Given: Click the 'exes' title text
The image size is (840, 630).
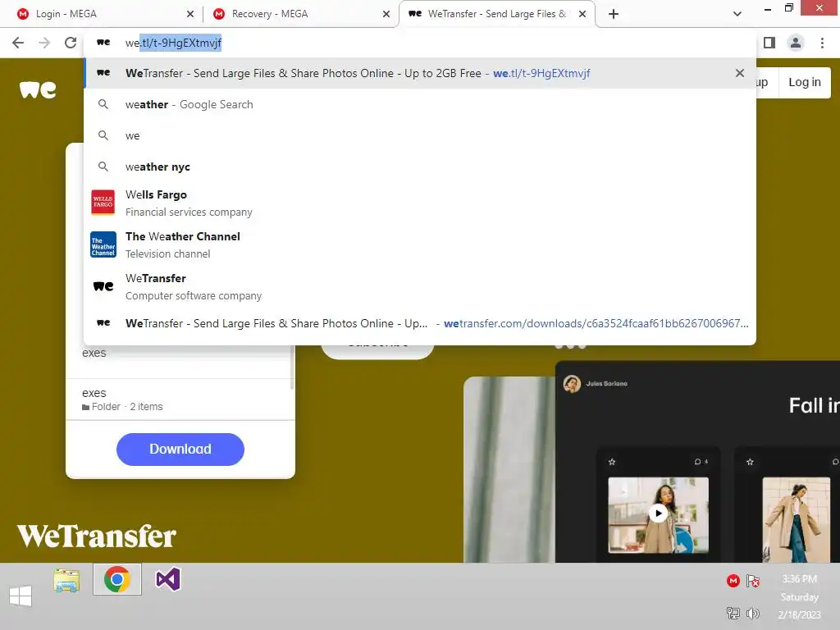Looking at the screenshot, I should [94, 353].
